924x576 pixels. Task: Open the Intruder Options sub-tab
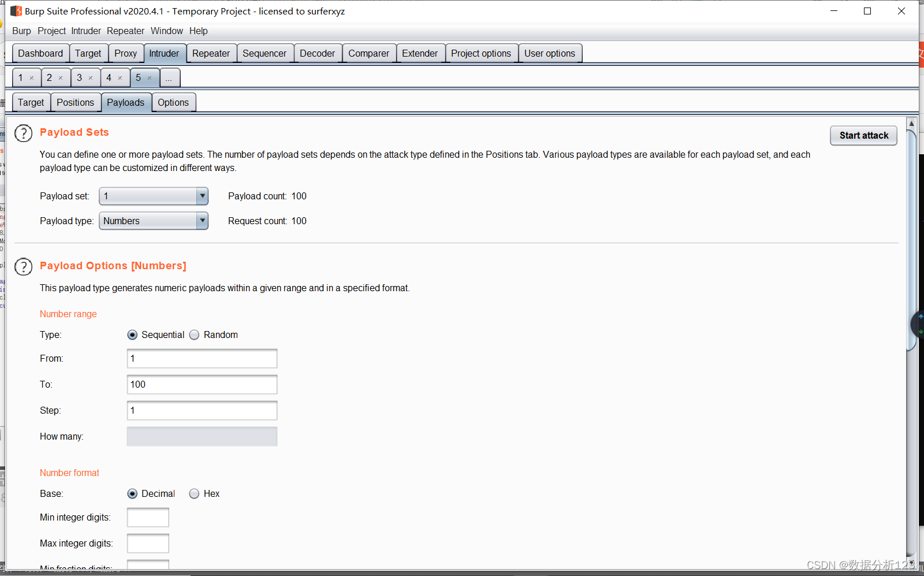coord(173,102)
